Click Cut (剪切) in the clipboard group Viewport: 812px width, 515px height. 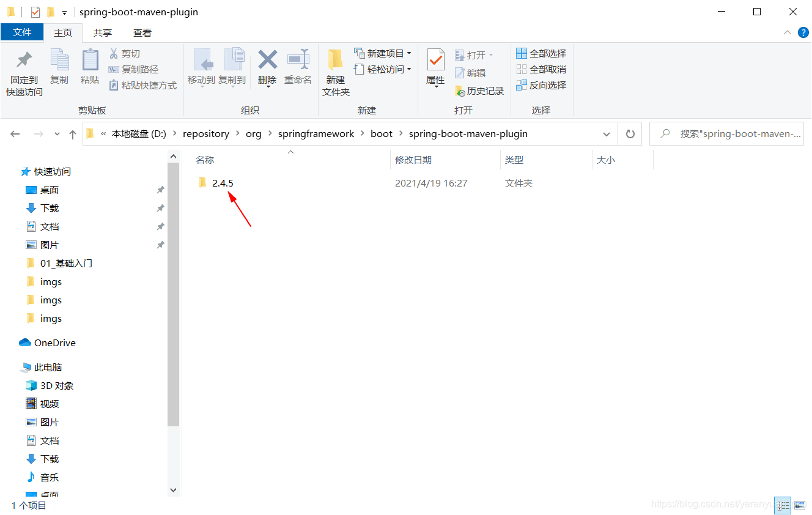[x=125, y=54]
